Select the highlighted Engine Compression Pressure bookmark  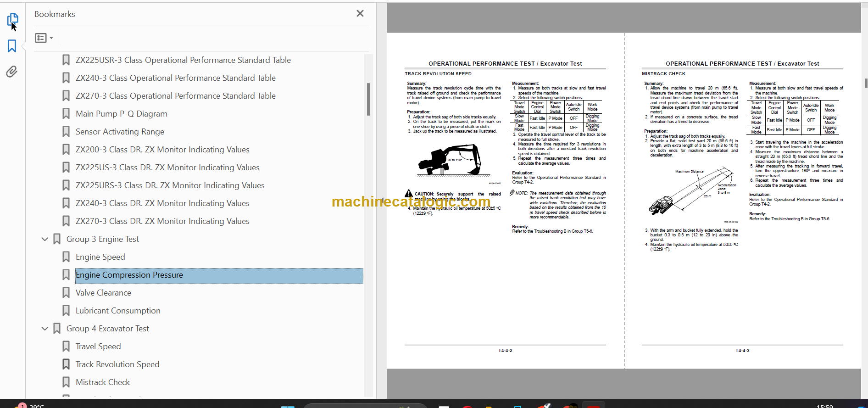(129, 275)
